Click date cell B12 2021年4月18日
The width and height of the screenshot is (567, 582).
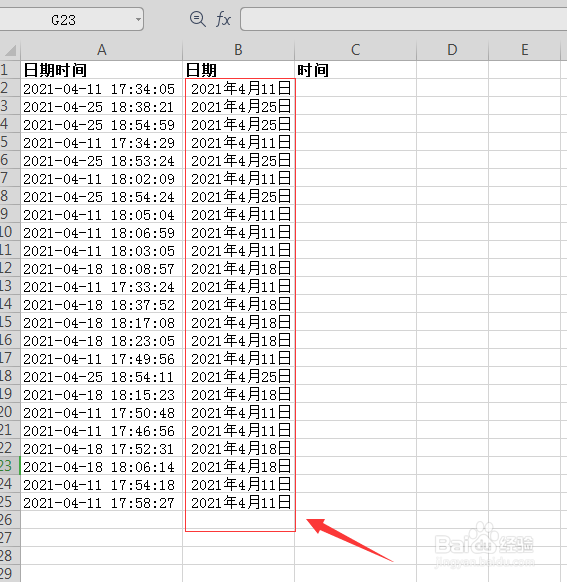click(x=239, y=268)
